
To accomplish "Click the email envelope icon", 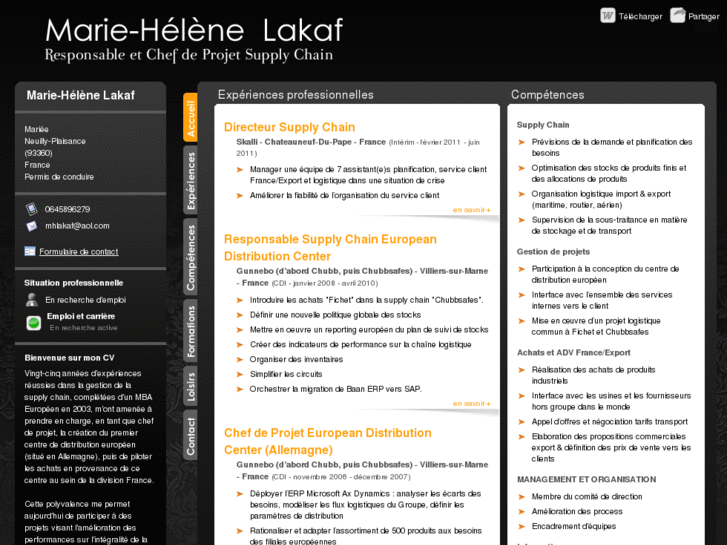I will pyautogui.click(x=32, y=226).
